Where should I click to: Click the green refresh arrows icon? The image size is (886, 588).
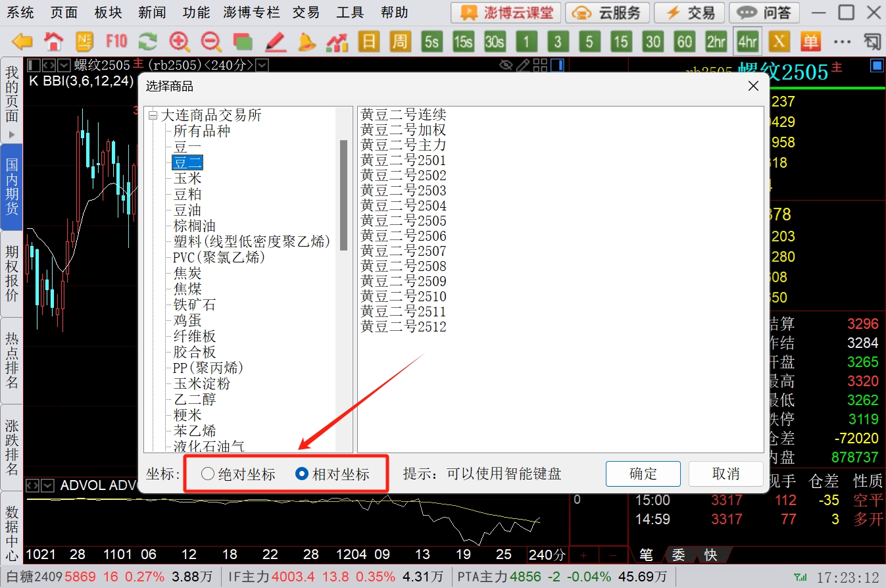[147, 42]
